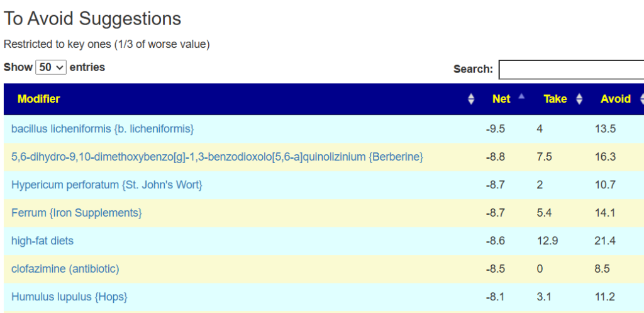Click the 16.3 Avoid value for Berberine
644x313 pixels.
pyautogui.click(x=605, y=157)
